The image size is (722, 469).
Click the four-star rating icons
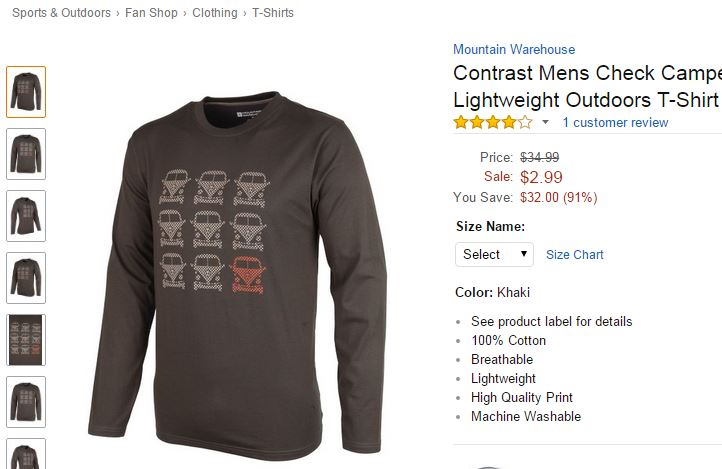[493, 122]
